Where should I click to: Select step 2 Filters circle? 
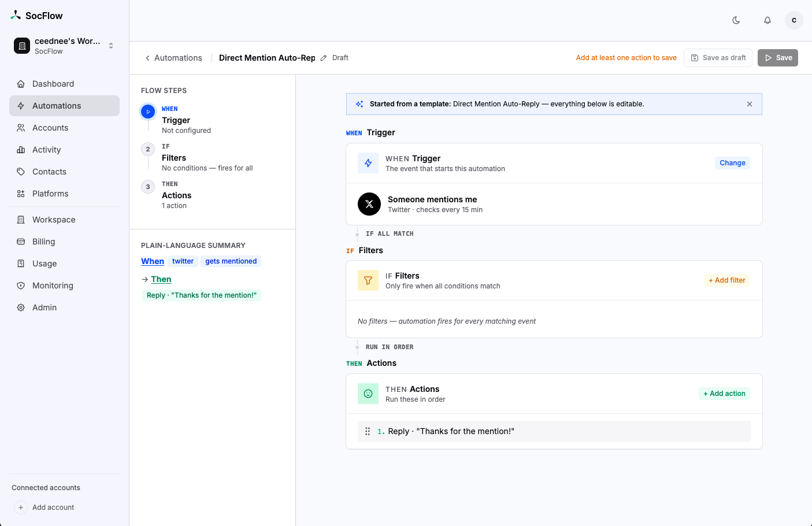tap(148, 149)
